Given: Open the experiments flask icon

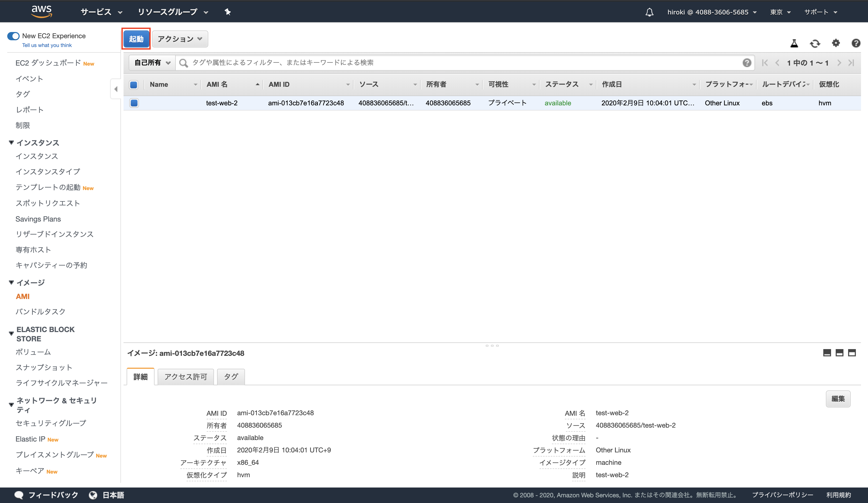Looking at the screenshot, I should click(794, 43).
